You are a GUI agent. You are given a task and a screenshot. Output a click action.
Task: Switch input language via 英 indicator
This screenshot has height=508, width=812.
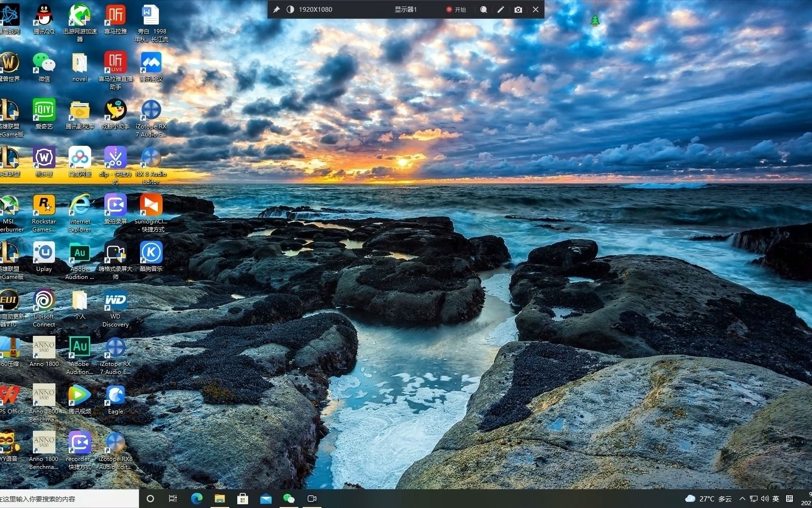point(776,499)
